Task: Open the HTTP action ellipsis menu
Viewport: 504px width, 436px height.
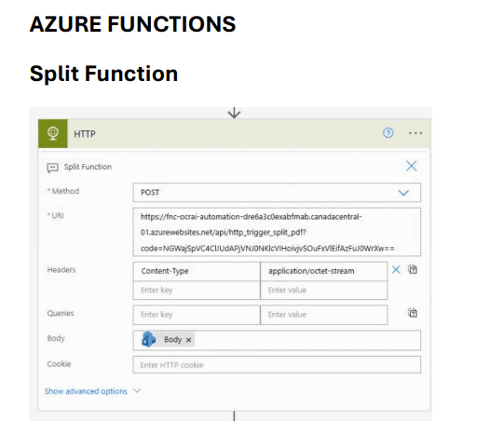Action: point(415,133)
